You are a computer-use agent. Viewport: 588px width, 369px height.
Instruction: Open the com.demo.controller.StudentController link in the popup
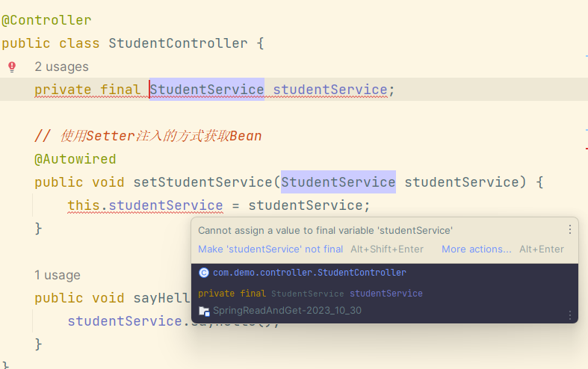309,273
